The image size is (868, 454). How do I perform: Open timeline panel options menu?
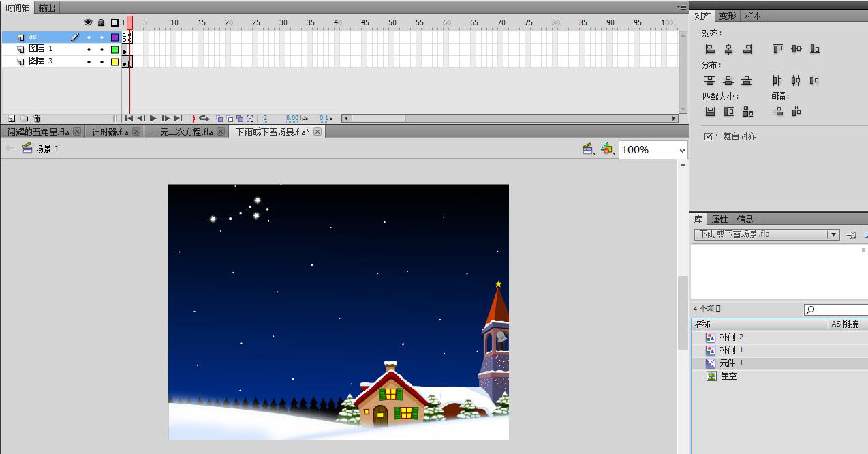coord(681,7)
